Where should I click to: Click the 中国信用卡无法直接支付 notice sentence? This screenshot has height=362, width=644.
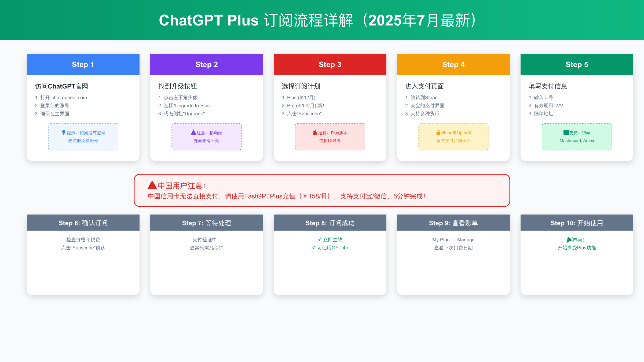(287, 196)
